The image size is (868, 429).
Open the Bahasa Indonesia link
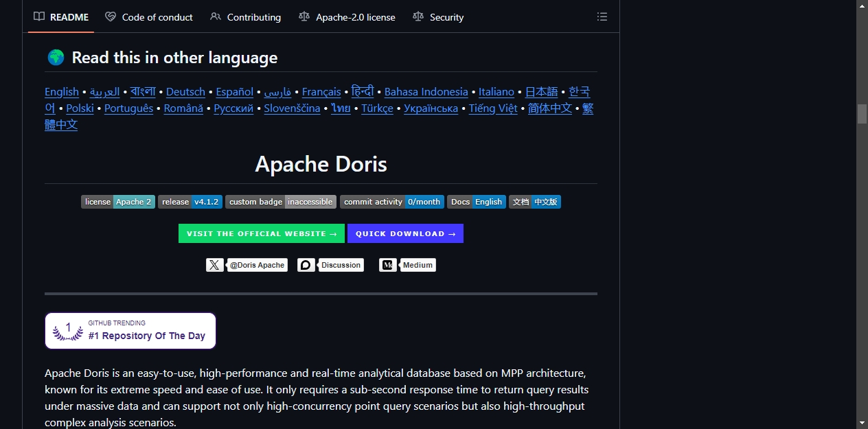(x=426, y=92)
